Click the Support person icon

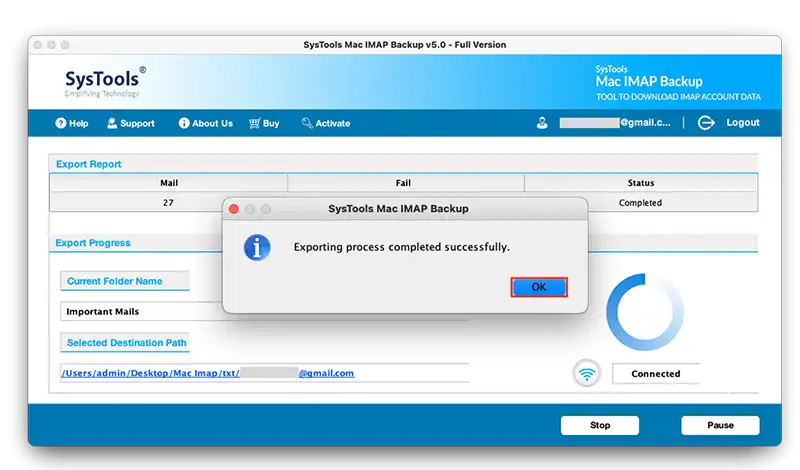click(112, 123)
